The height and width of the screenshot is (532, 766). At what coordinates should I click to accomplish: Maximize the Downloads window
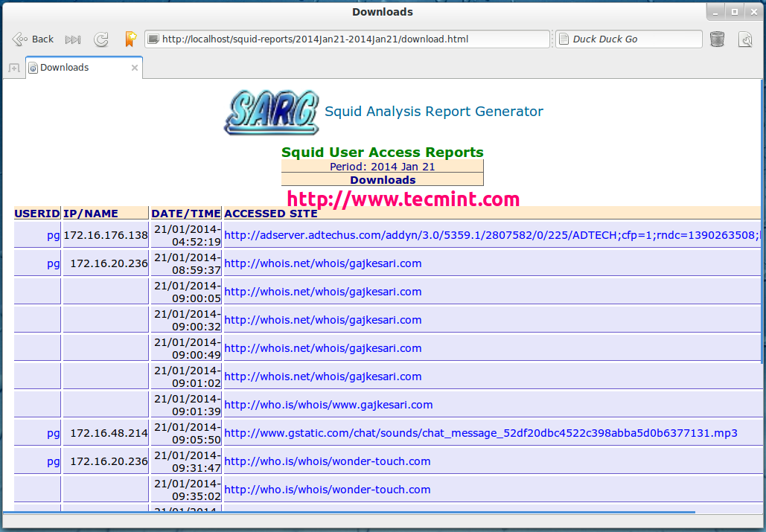coord(735,12)
